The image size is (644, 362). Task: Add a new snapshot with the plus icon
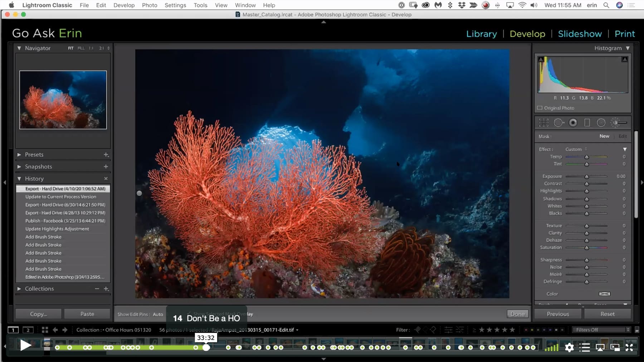[x=106, y=167]
